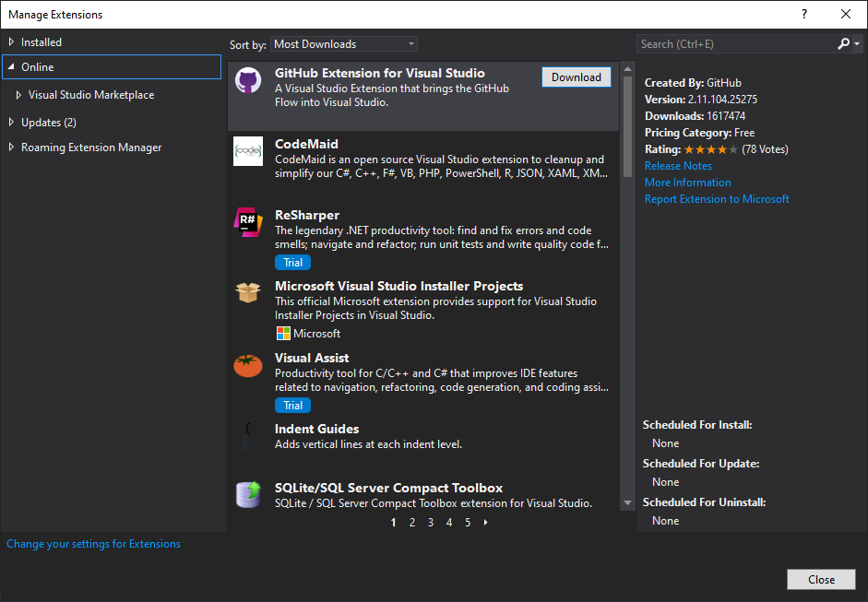Click the ReSharper R# icon
The image size is (868, 602).
click(247, 222)
